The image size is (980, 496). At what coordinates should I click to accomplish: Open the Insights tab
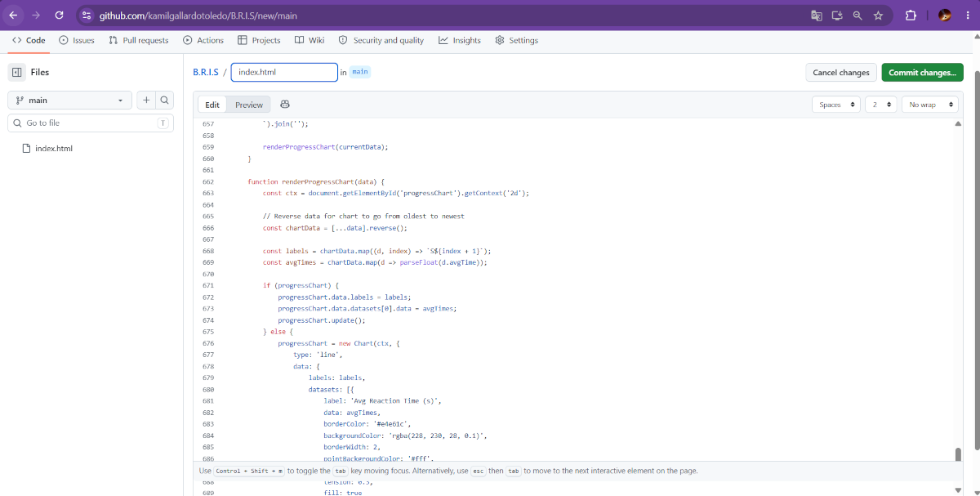(460, 40)
